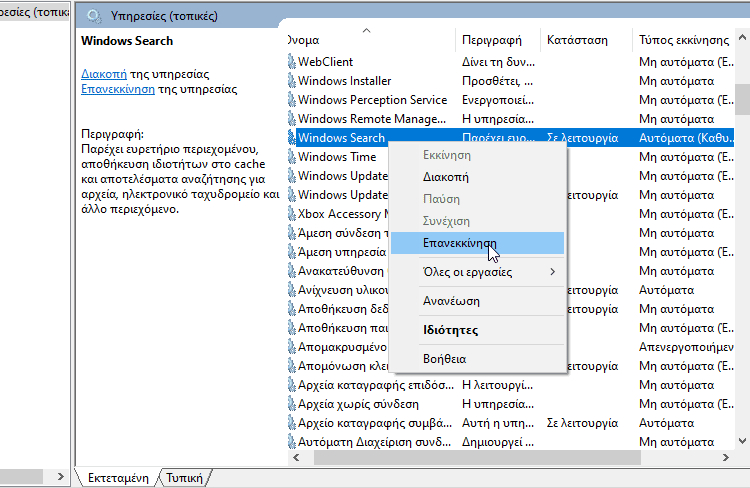Click the Ανίχνευση υλικού service gear icon

pyautogui.click(x=292, y=290)
